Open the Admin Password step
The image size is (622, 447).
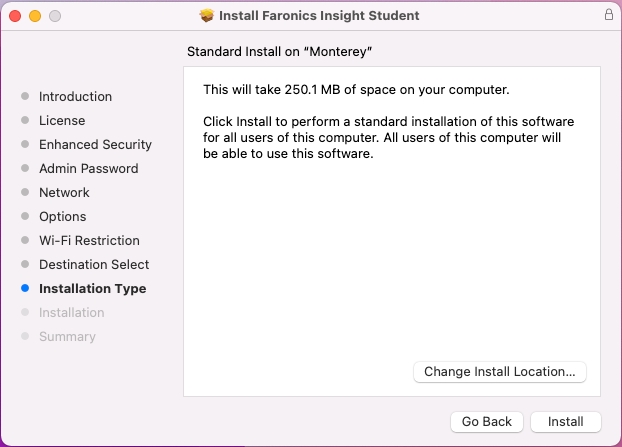[x=88, y=169]
